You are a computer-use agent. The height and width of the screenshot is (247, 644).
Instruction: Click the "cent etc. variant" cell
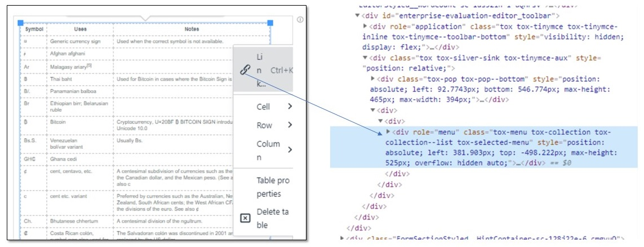click(x=80, y=202)
